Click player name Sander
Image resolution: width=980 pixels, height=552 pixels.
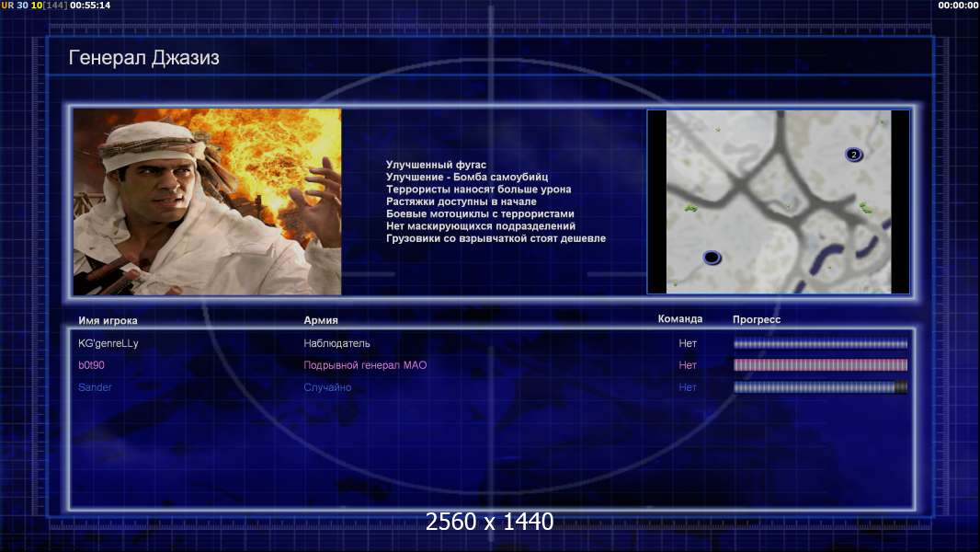(95, 387)
